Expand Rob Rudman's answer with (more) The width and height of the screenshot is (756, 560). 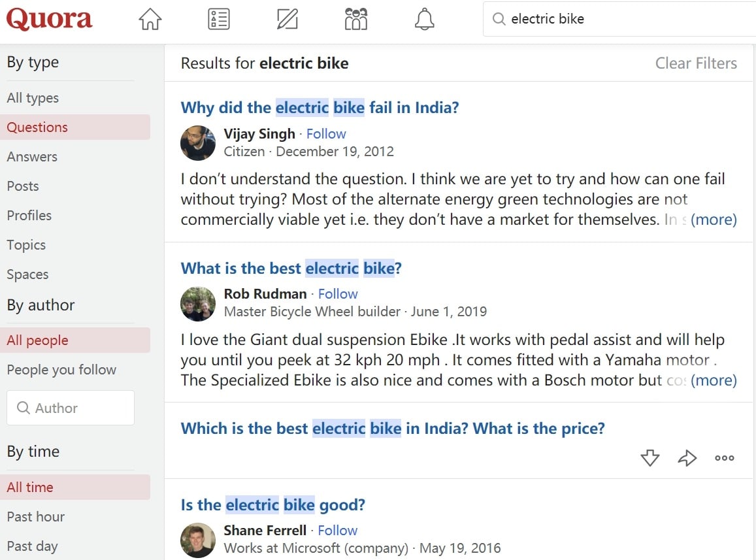coord(714,380)
